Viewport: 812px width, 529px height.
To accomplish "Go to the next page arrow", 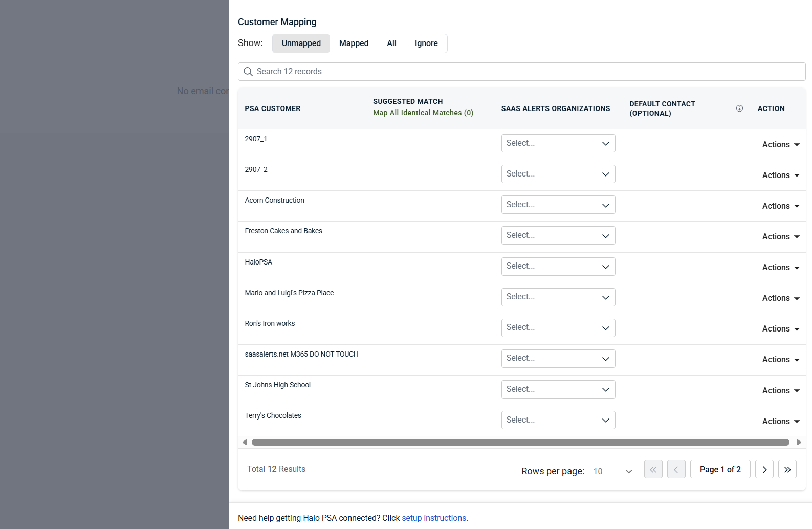I will pos(764,469).
